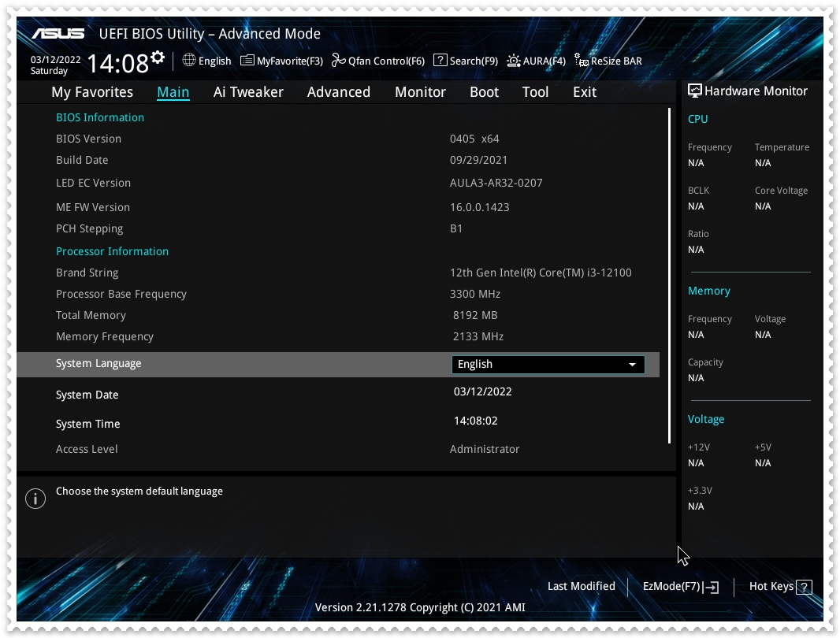Open AURA lighting icon
This screenshot has height=638, width=840.
(x=513, y=60)
